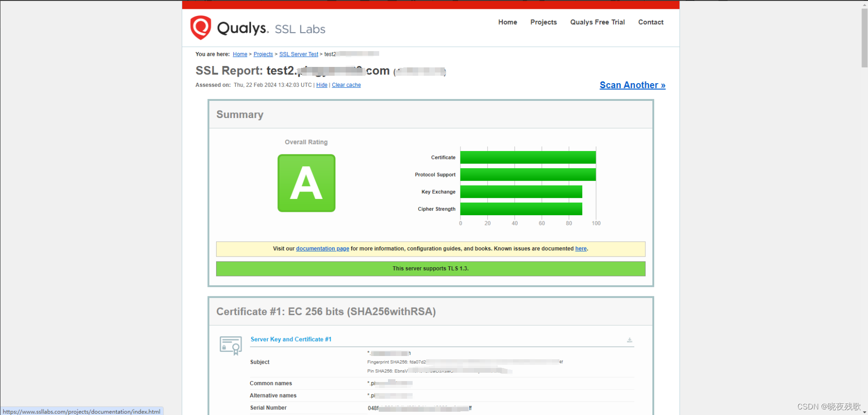The image size is (868, 415).
Task: Click the Key Exchange chart label
Action: pos(439,192)
